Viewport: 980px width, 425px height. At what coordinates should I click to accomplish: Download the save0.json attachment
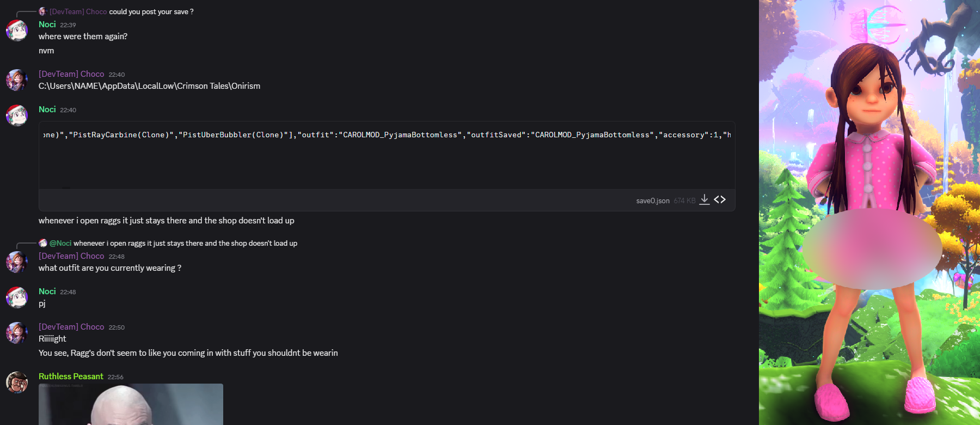click(x=704, y=199)
